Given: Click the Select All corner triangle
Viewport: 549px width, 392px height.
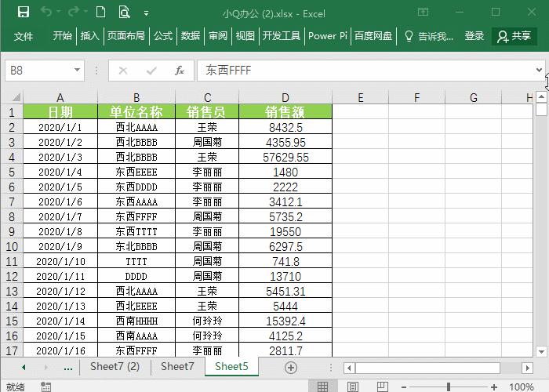Looking at the screenshot, I should click(x=16, y=97).
